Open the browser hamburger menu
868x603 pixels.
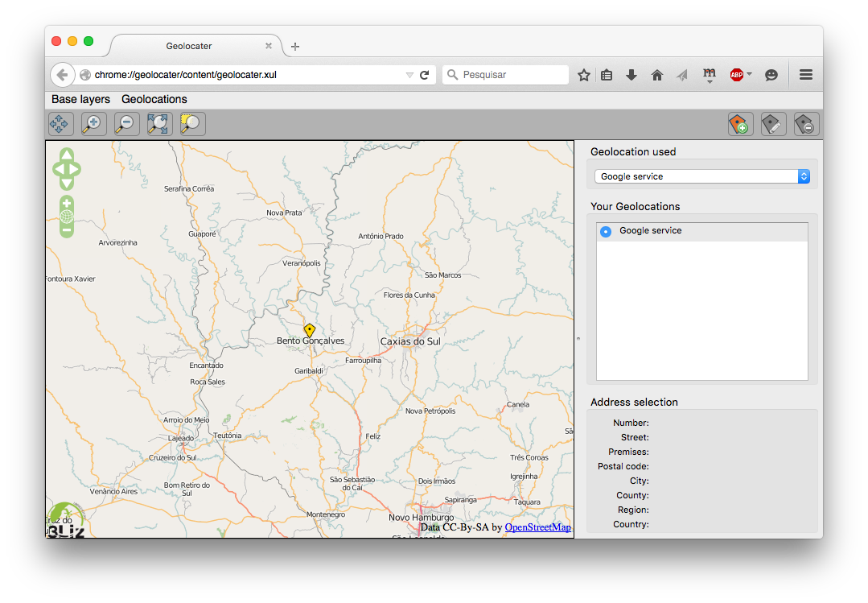pos(806,75)
